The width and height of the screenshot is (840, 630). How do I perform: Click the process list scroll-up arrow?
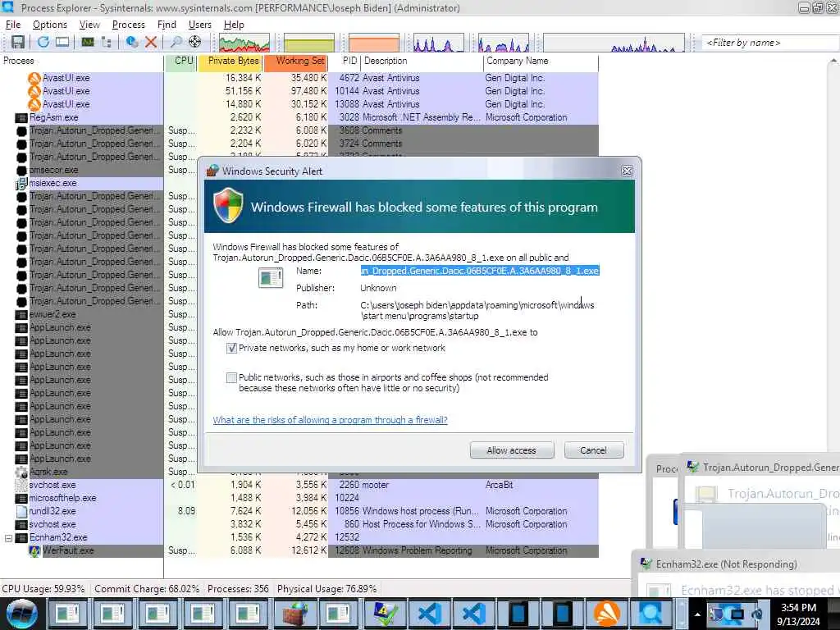833,61
